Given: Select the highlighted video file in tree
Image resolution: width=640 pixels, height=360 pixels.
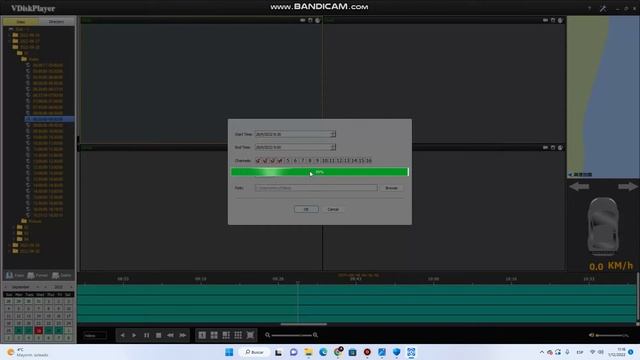Looking at the screenshot, I should [48, 119].
